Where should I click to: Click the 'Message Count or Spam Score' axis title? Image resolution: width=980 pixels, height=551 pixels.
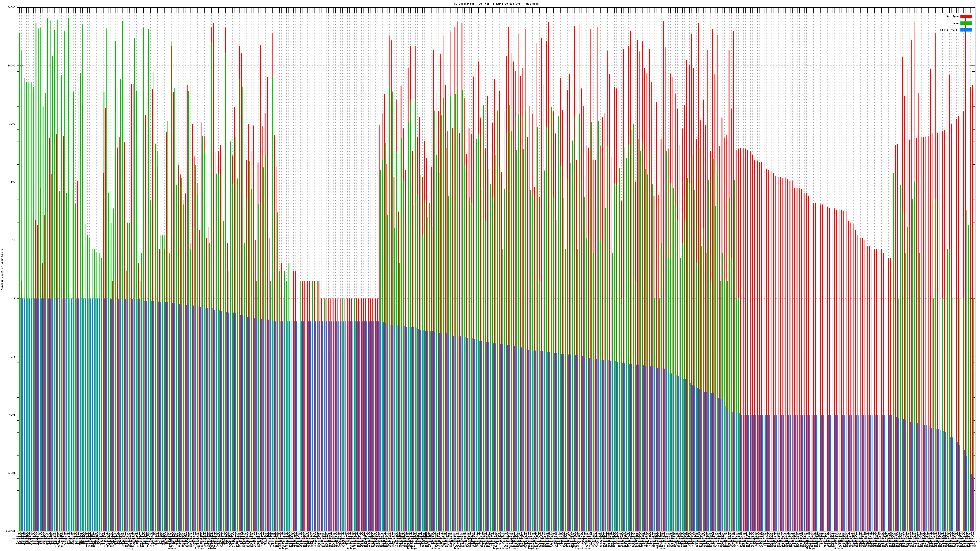click(x=2, y=270)
